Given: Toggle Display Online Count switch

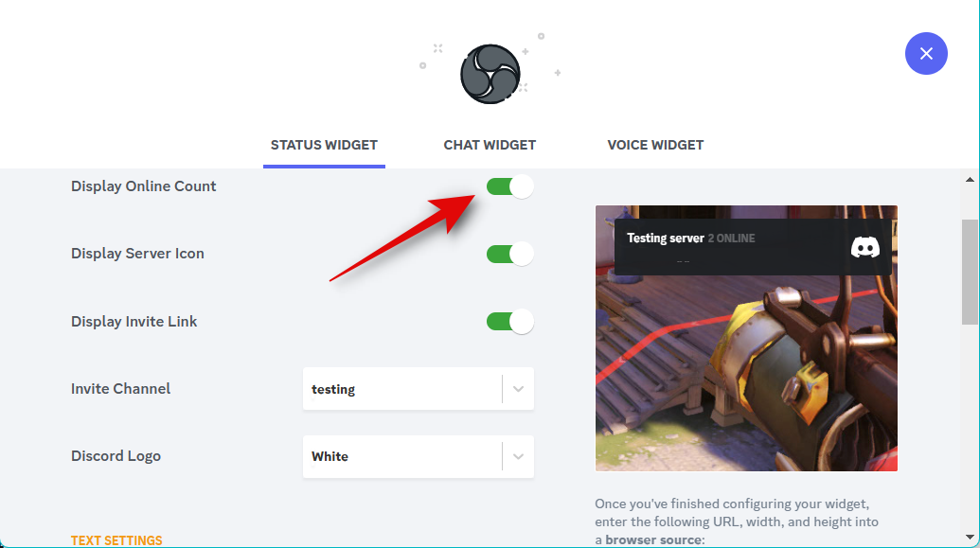Looking at the screenshot, I should click(510, 186).
